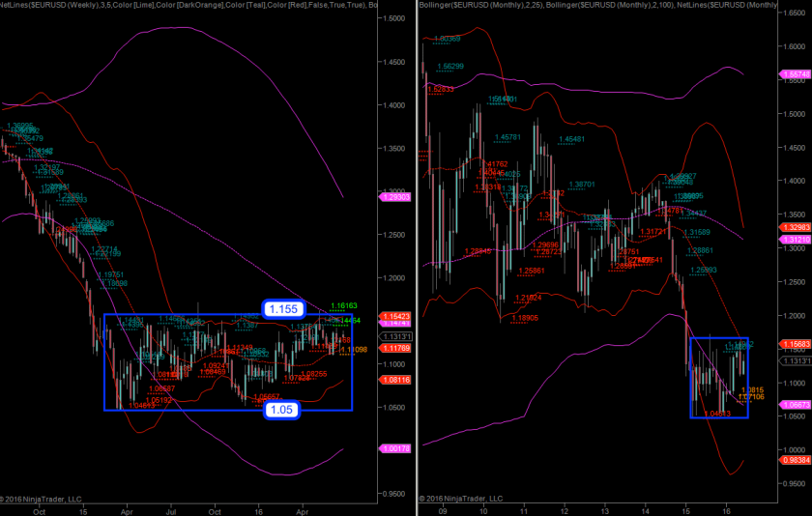Click the 1.1313'1 last-price marker on monthly chart

click(796, 361)
